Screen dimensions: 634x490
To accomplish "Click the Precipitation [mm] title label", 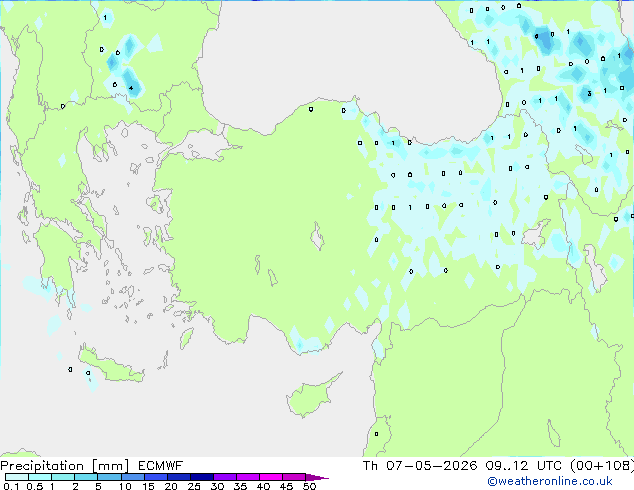I will pos(65,466).
